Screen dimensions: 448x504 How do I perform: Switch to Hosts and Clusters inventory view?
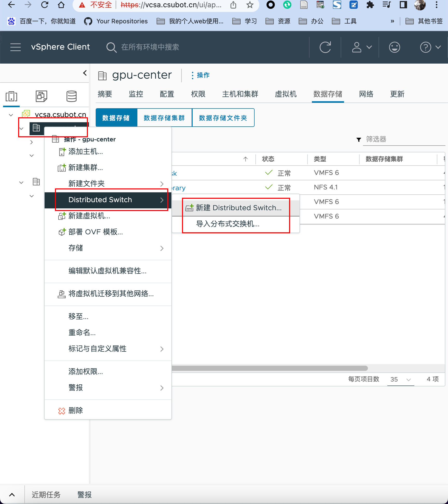coord(11,96)
